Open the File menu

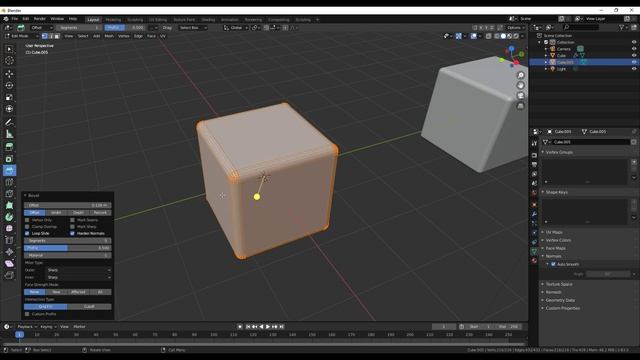15,19
